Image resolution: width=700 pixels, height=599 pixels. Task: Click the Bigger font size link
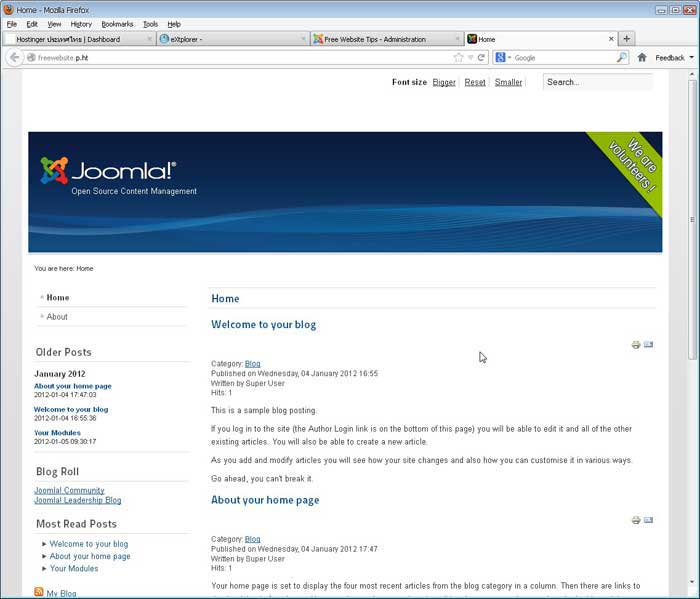click(x=444, y=82)
